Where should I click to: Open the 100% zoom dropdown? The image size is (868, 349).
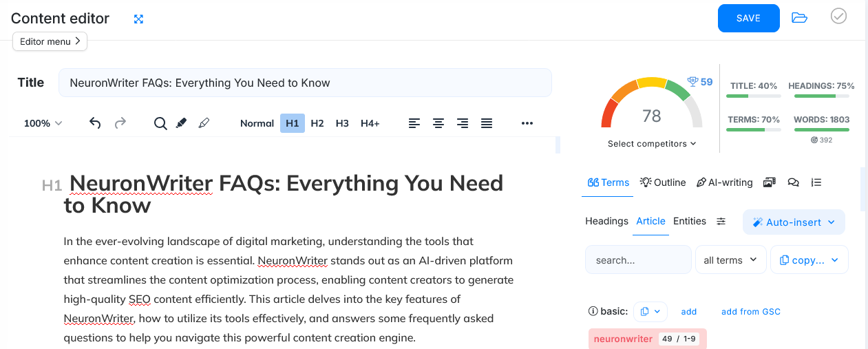pyautogui.click(x=43, y=123)
